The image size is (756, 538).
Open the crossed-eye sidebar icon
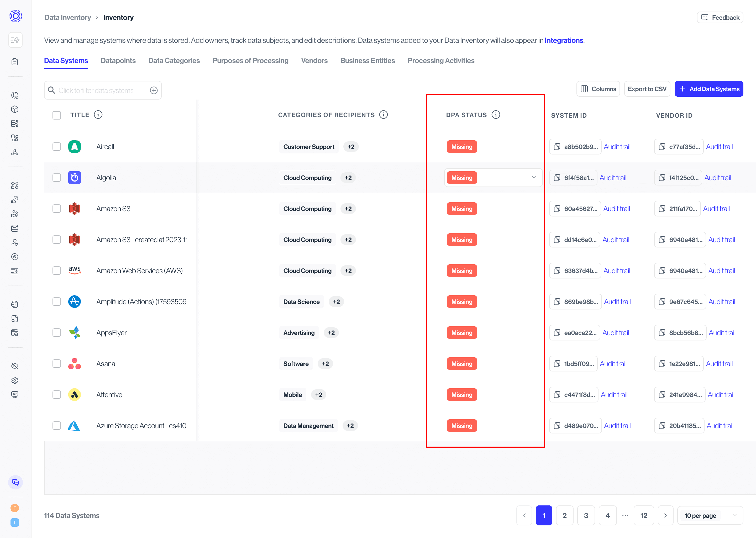(x=15, y=366)
